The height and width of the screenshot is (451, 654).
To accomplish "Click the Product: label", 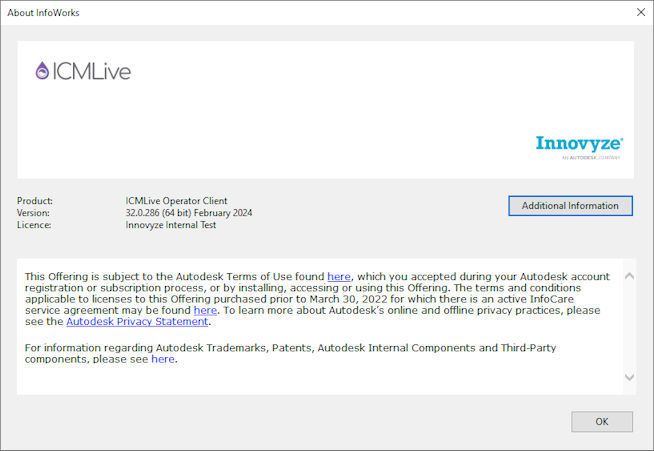I will pos(35,201).
